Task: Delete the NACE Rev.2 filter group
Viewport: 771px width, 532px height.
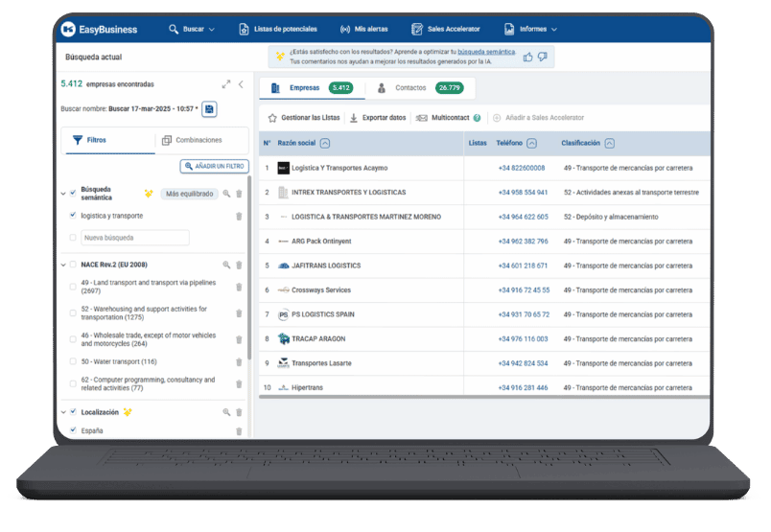Action: (239, 265)
